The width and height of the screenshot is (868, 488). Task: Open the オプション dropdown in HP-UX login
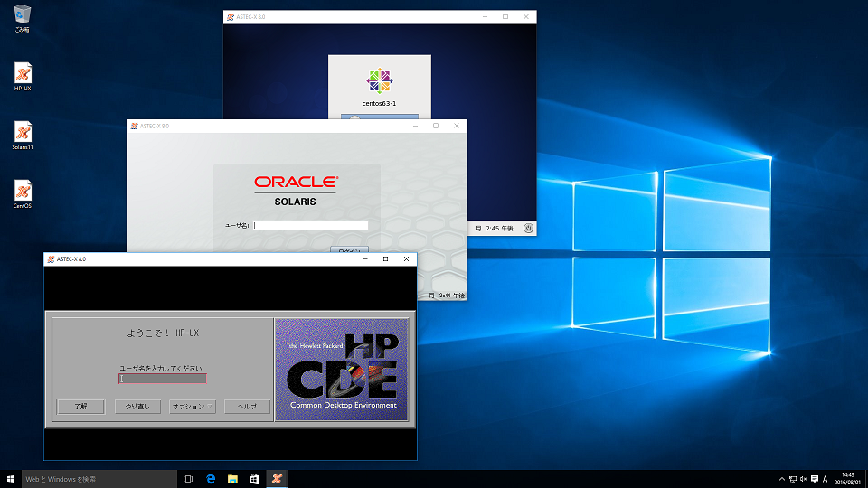192,406
